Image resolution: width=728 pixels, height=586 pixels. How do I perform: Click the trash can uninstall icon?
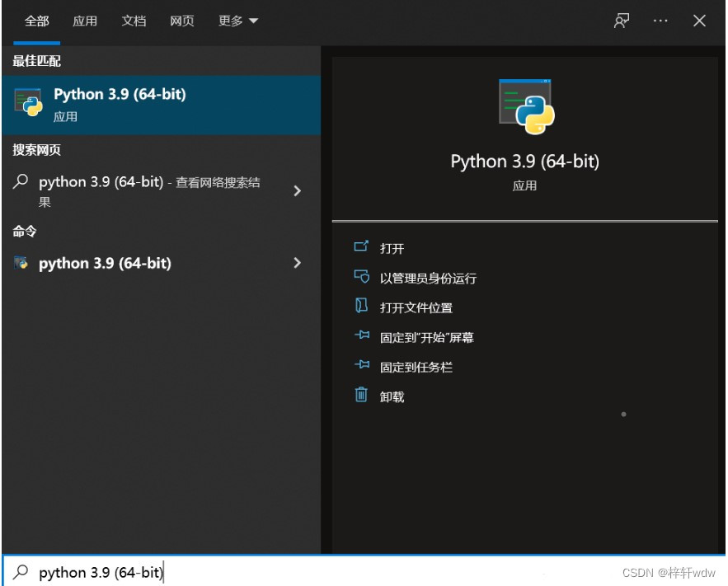361,395
